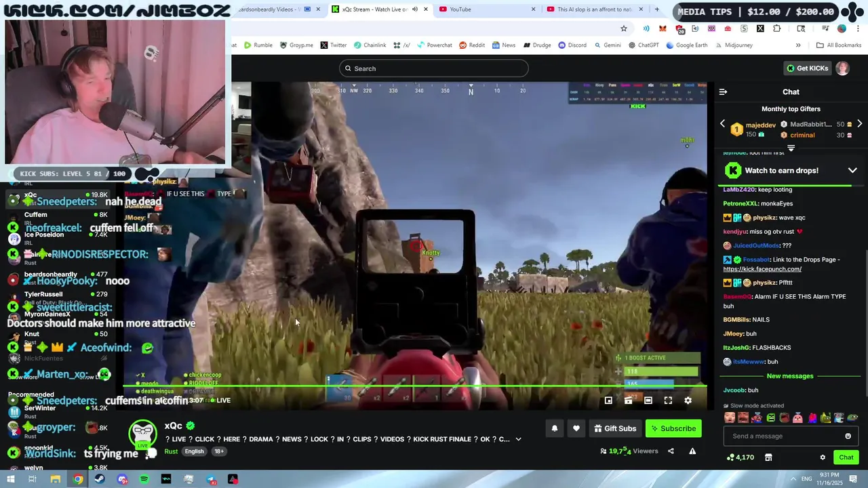Expand the Monthly top Gifters panel handle
This screenshot has width=868, height=488.
click(791, 148)
